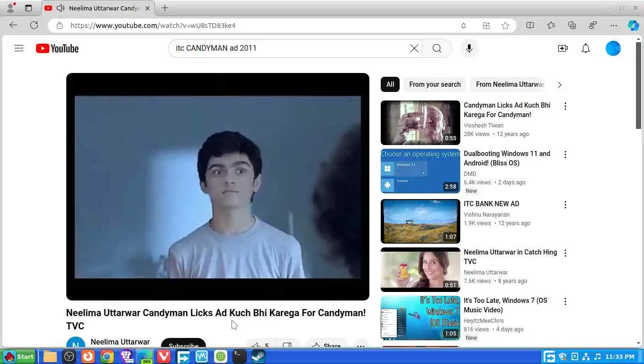Image resolution: width=644 pixels, height=364 pixels.
Task: Launch Vivaldi browser from the taskbar
Action: [x=164, y=356]
